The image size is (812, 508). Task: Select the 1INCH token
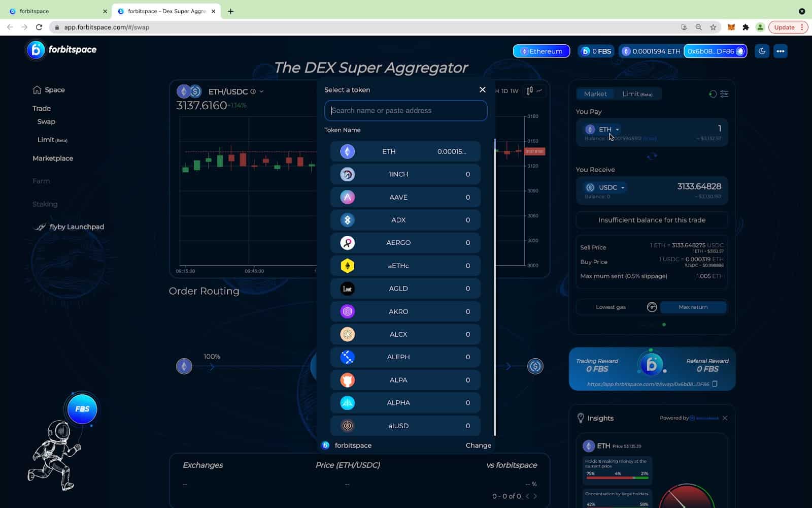point(405,174)
